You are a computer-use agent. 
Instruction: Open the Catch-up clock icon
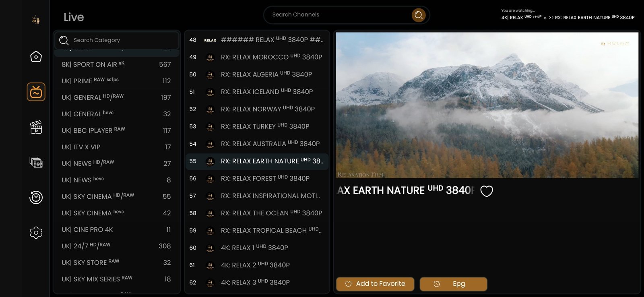point(36,197)
